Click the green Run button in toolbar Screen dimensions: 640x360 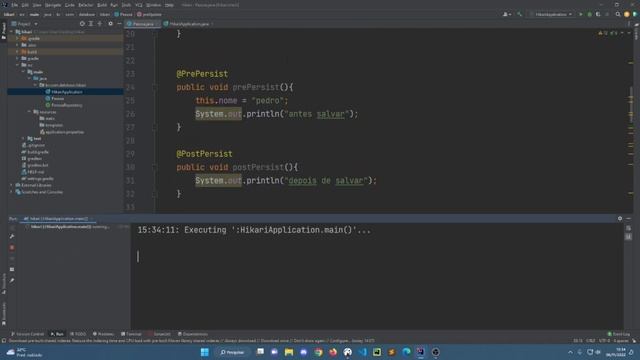581,14
